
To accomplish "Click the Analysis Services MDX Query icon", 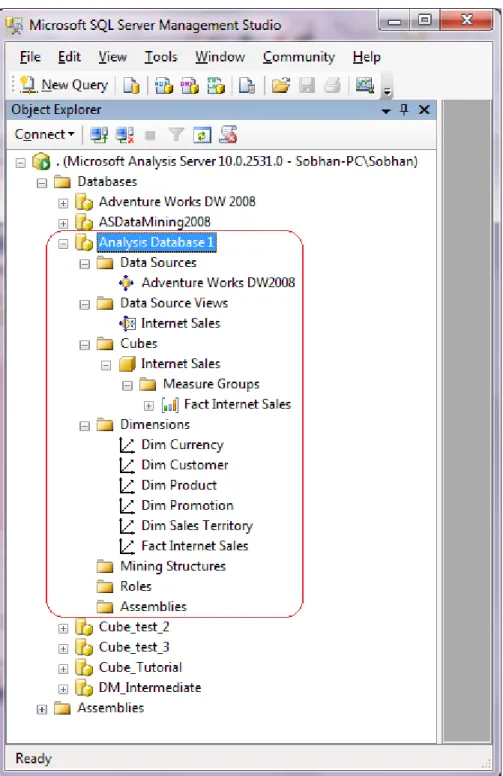I will point(164,85).
